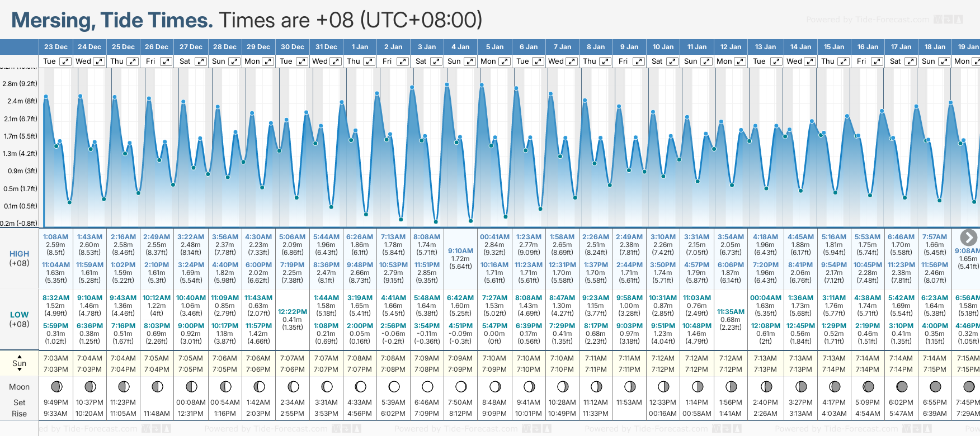Click the lowest tide point on 3 Jan
Viewport: 980px width, 436px height.
[436, 222]
